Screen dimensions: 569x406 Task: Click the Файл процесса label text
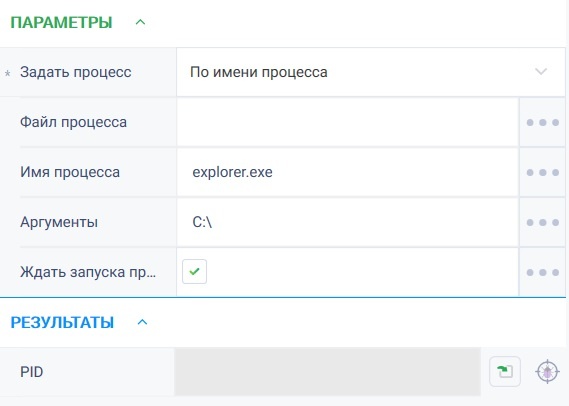tap(73, 122)
